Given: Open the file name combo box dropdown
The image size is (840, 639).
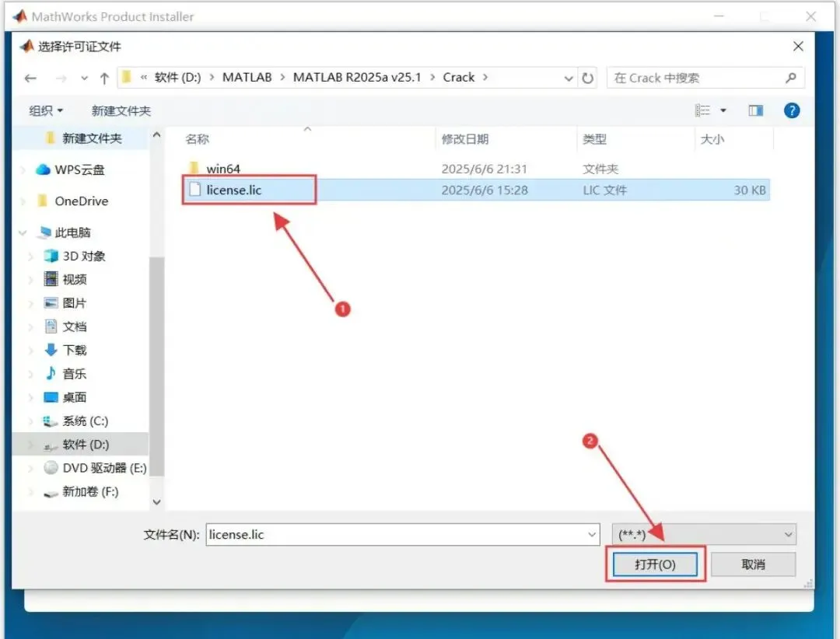Looking at the screenshot, I should point(591,535).
